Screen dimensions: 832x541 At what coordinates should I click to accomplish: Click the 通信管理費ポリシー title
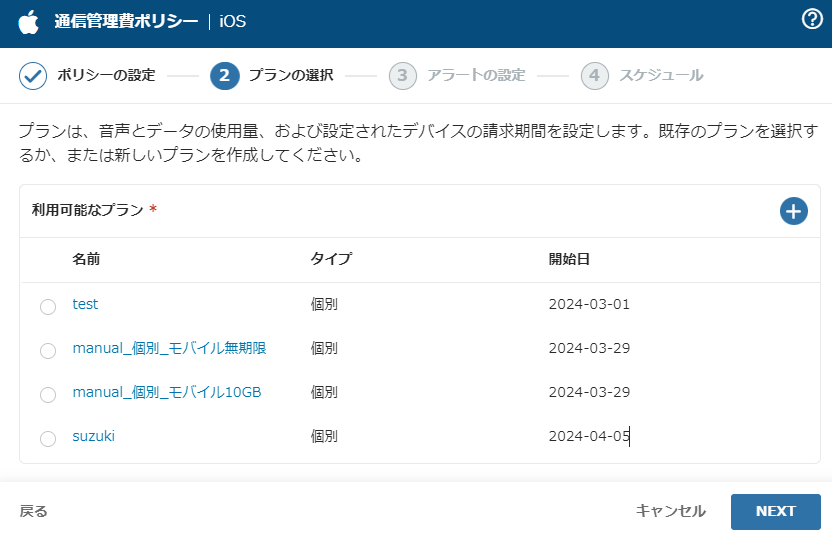126,21
